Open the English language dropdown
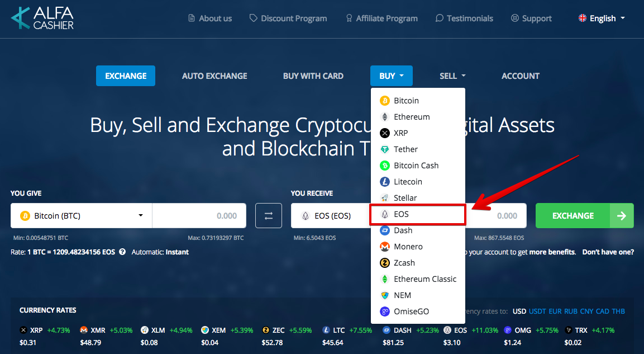Screen dimensions: 644x354 [602, 18]
